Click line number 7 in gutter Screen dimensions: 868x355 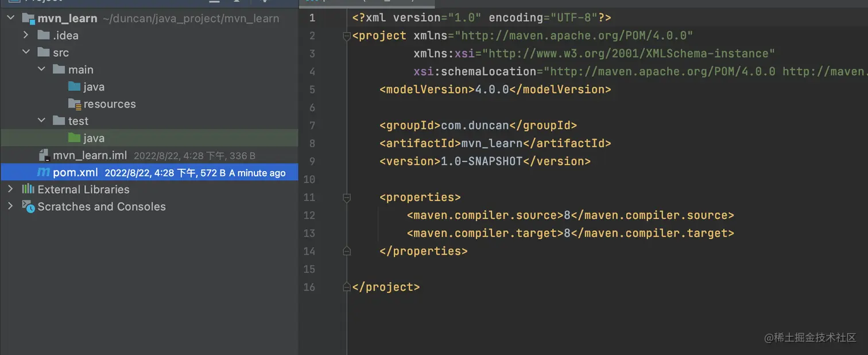(312, 125)
